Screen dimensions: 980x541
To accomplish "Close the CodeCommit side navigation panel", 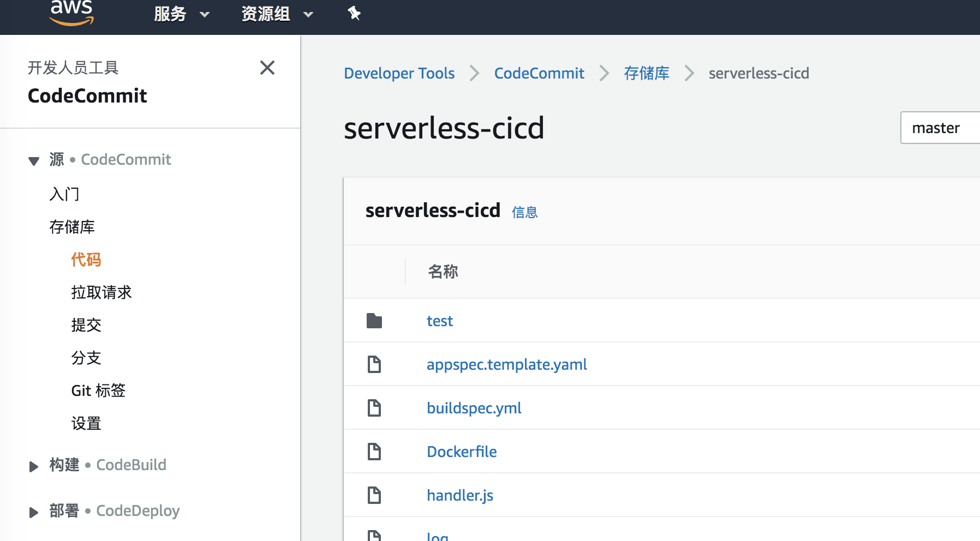I will [267, 68].
